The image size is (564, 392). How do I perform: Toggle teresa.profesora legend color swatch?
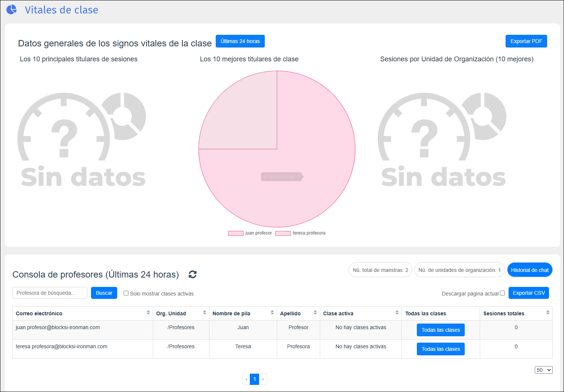click(283, 233)
